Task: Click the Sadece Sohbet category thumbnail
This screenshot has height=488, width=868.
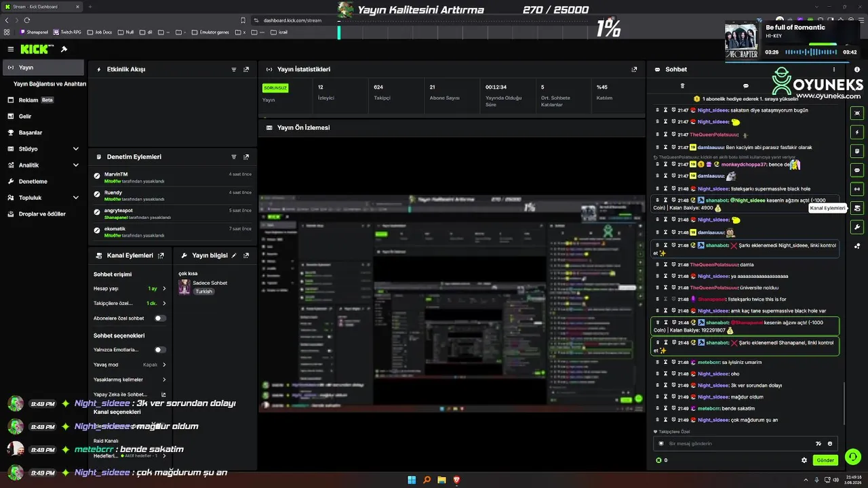Action: tap(184, 287)
